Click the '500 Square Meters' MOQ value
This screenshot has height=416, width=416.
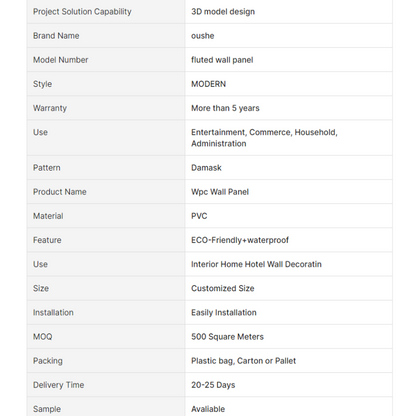pyautogui.click(x=227, y=337)
